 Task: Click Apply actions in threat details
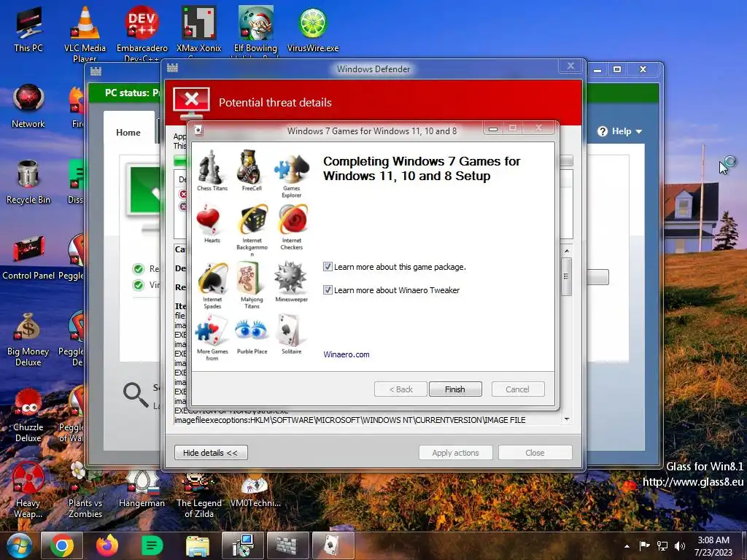pos(455,452)
